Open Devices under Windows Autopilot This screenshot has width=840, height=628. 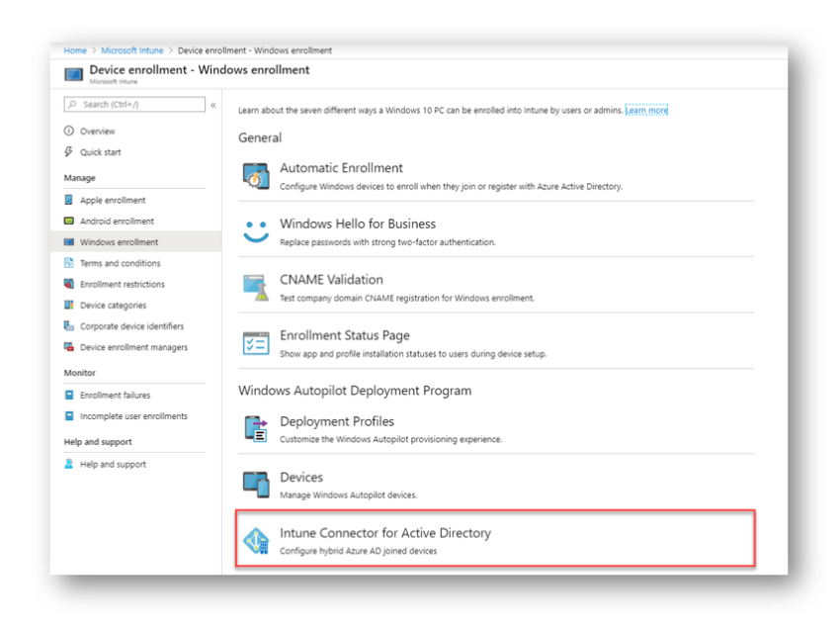click(x=301, y=478)
